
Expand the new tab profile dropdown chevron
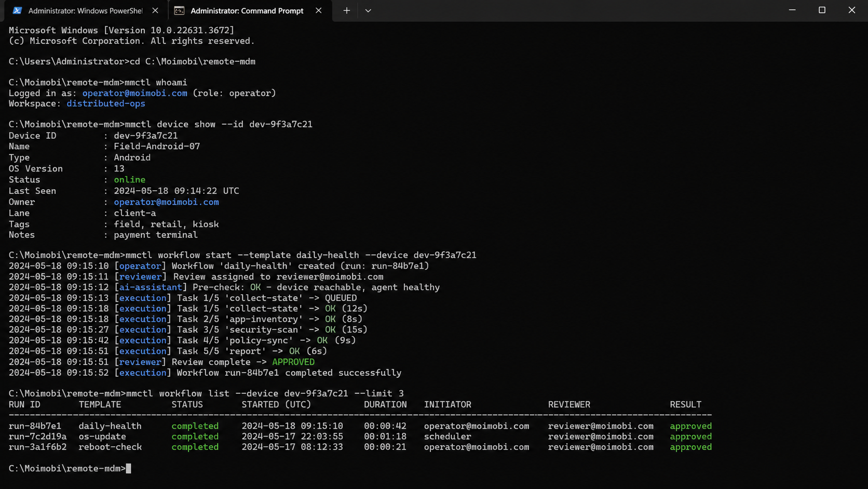pyautogui.click(x=368, y=10)
